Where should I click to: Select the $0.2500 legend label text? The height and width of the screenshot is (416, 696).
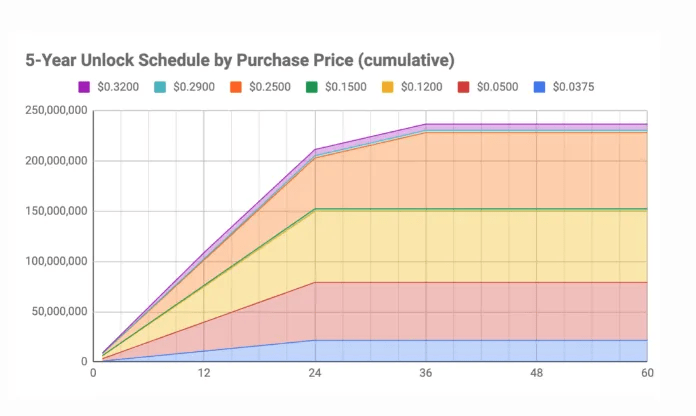273,87
